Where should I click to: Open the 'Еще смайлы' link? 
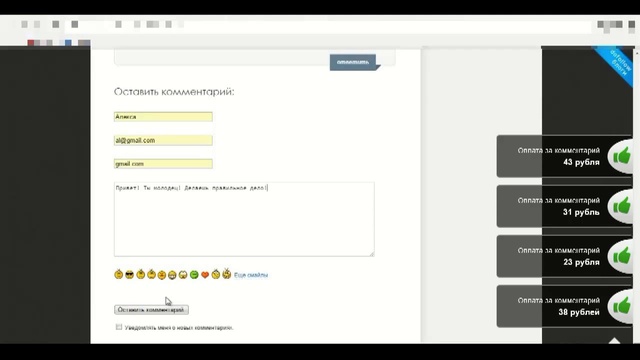point(251,275)
